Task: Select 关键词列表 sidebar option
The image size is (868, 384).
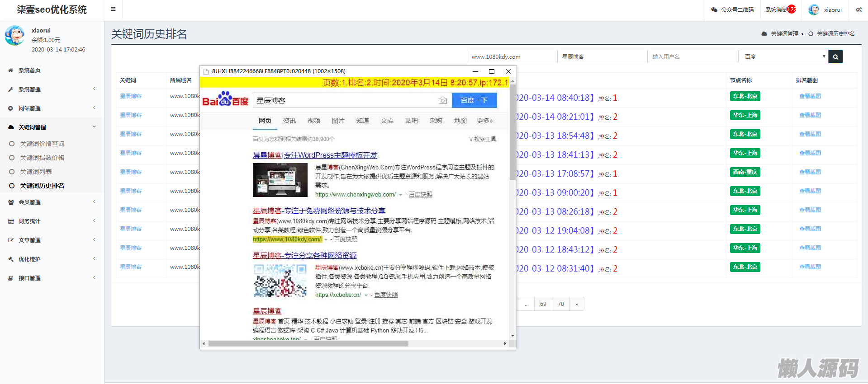Action: click(x=36, y=172)
